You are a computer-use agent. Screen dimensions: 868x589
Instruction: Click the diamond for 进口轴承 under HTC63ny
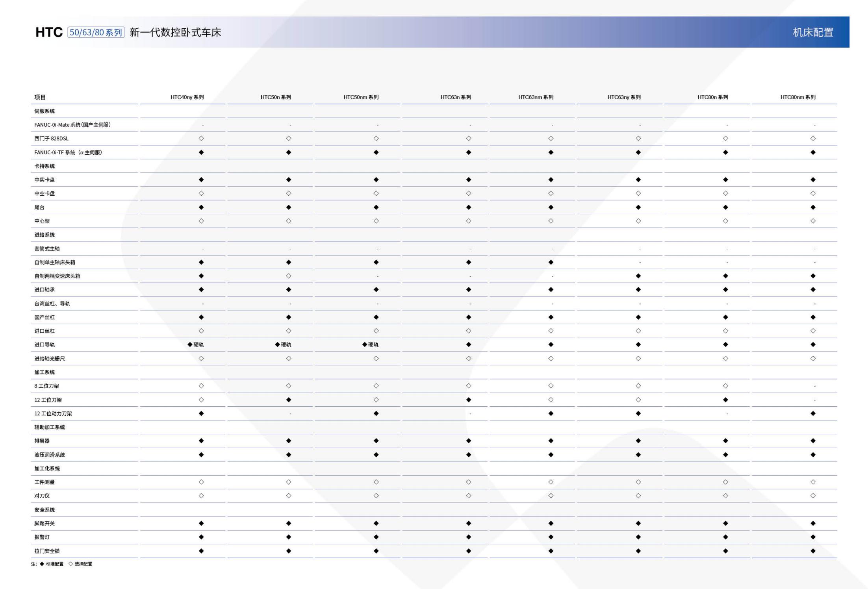click(638, 289)
